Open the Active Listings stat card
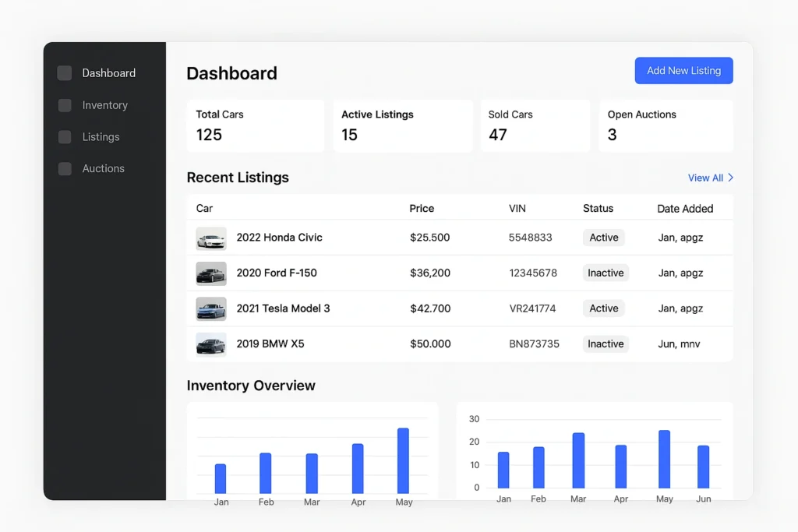The height and width of the screenshot is (532, 798). [403, 125]
